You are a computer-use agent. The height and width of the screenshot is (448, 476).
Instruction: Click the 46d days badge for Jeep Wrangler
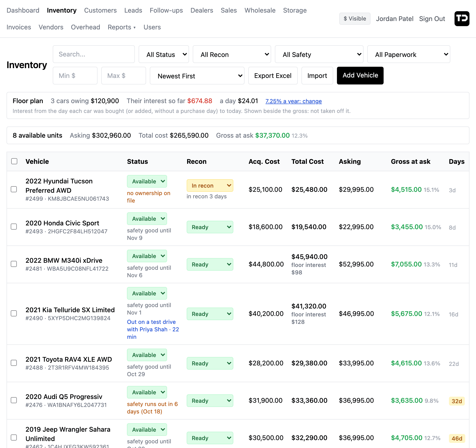457,438
